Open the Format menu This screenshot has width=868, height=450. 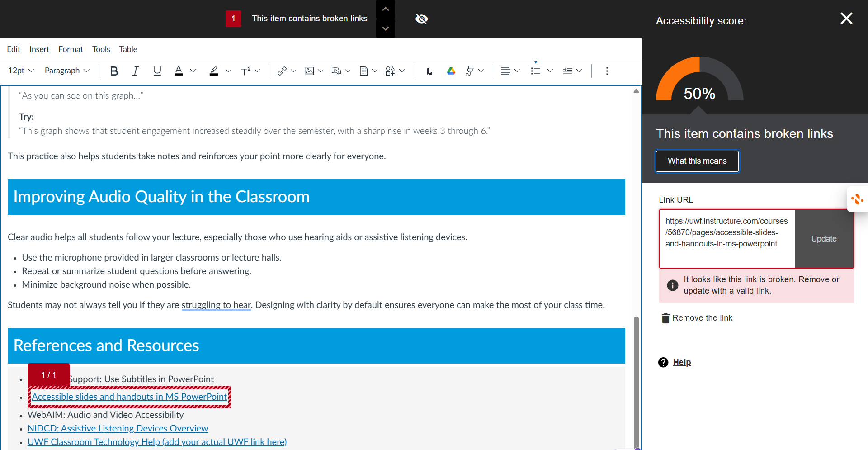(71, 49)
